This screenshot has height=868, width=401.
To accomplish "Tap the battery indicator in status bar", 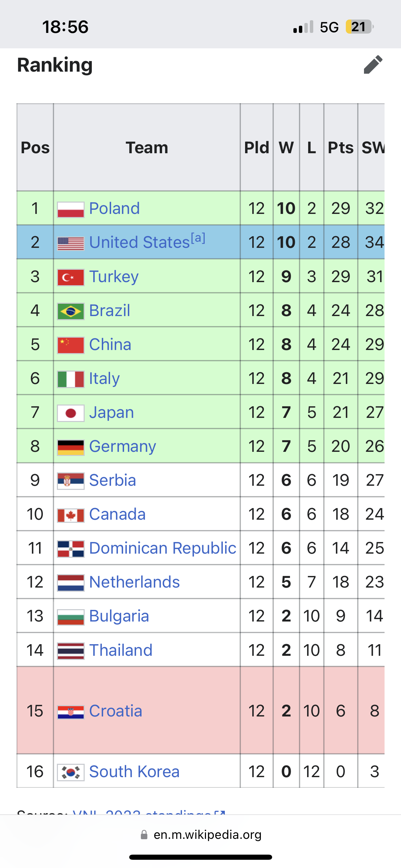I will tap(360, 27).
